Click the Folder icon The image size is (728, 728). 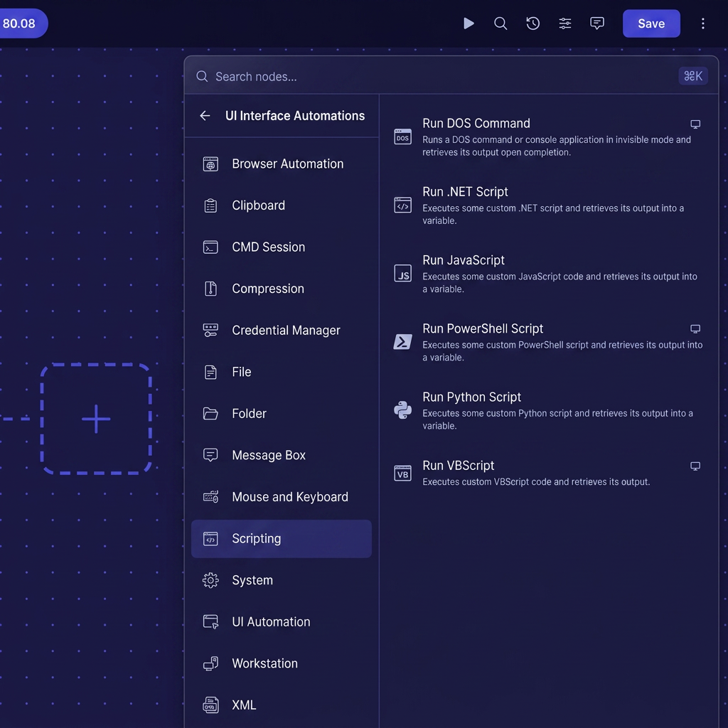210,413
